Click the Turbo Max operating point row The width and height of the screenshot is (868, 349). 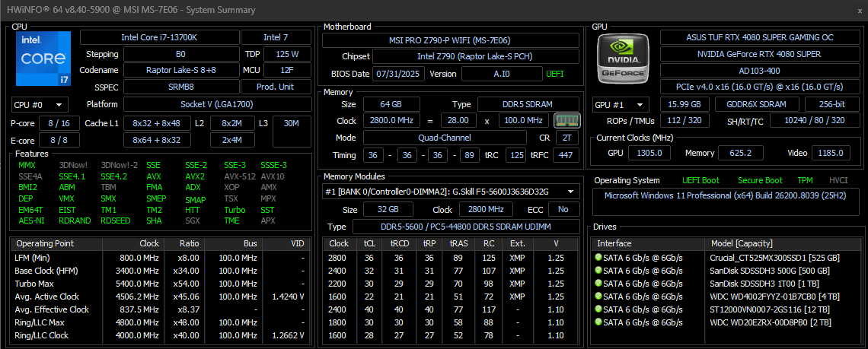[x=159, y=284]
